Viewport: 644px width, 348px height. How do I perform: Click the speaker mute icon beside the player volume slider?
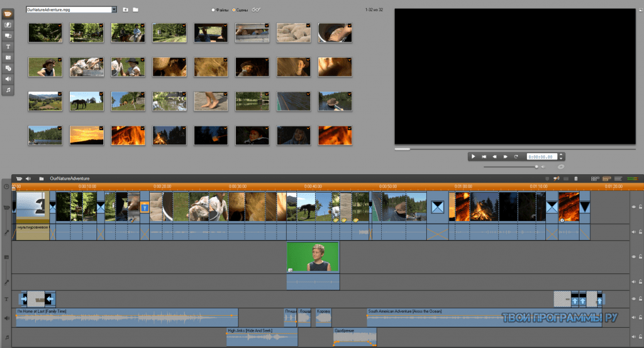point(543,166)
